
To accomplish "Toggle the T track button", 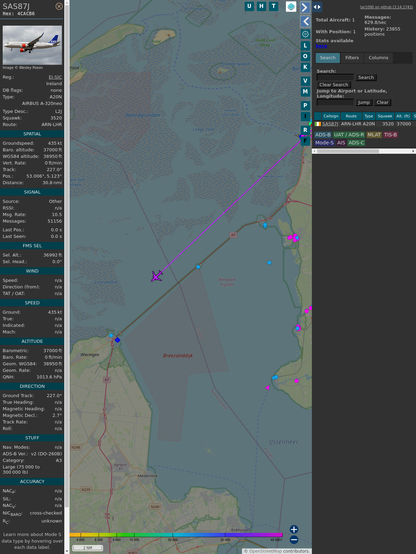I will tap(273, 6).
